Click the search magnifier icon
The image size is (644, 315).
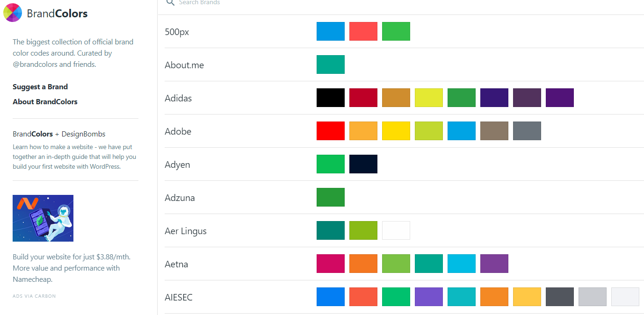[171, 2]
